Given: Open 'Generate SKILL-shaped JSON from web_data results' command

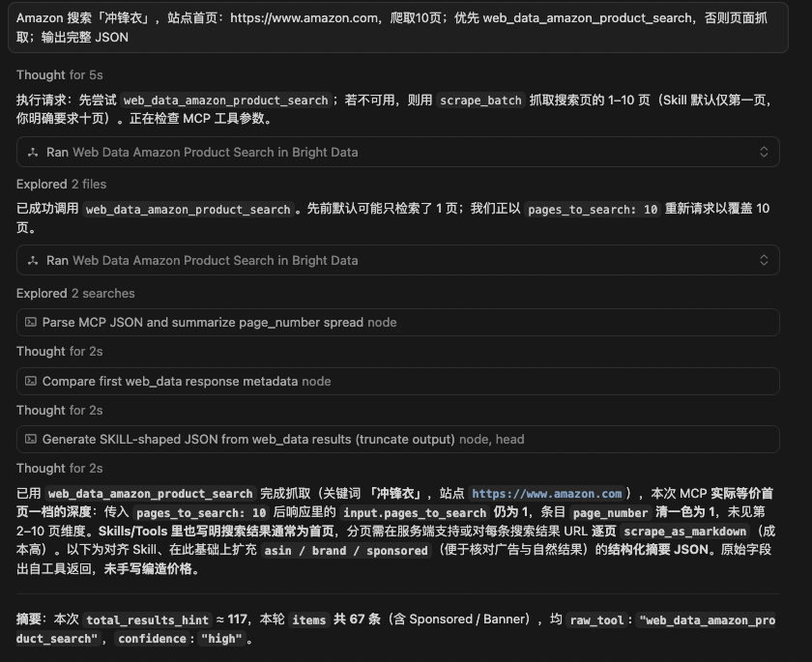Looking at the screenshot, I should [x=397, y=439].
